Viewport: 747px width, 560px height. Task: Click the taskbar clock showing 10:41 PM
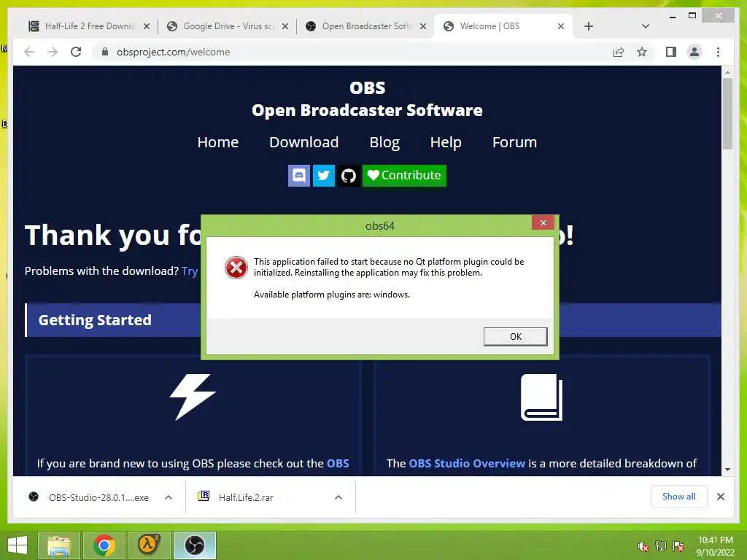point(715,546)
